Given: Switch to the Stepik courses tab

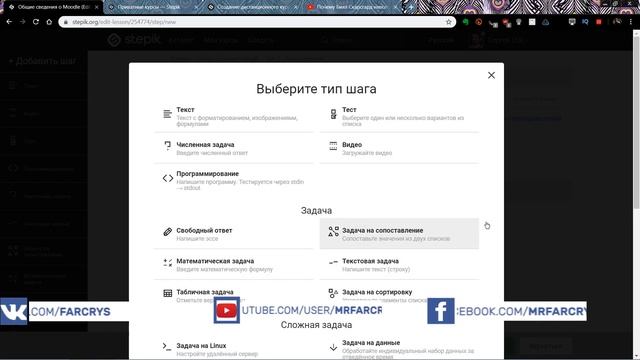Looking at the screenshot, I should click(153, 7).
